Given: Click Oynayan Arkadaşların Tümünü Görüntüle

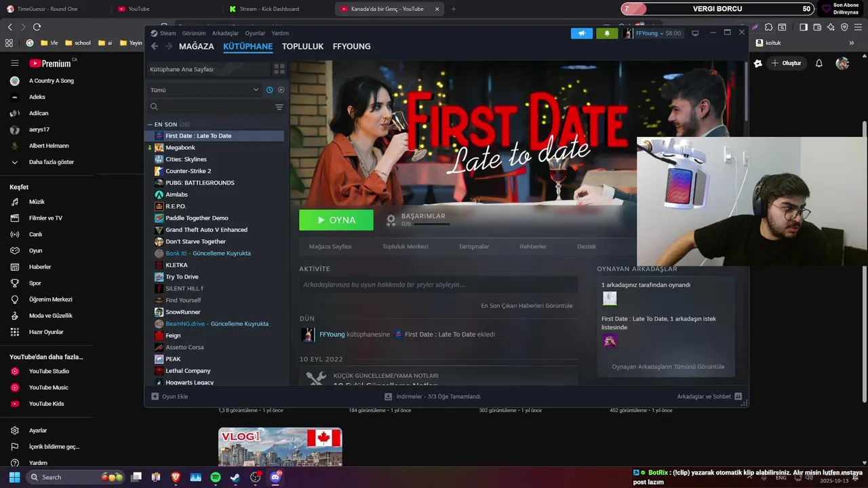Looking at the screenshot, I should (x=668, y=367).
